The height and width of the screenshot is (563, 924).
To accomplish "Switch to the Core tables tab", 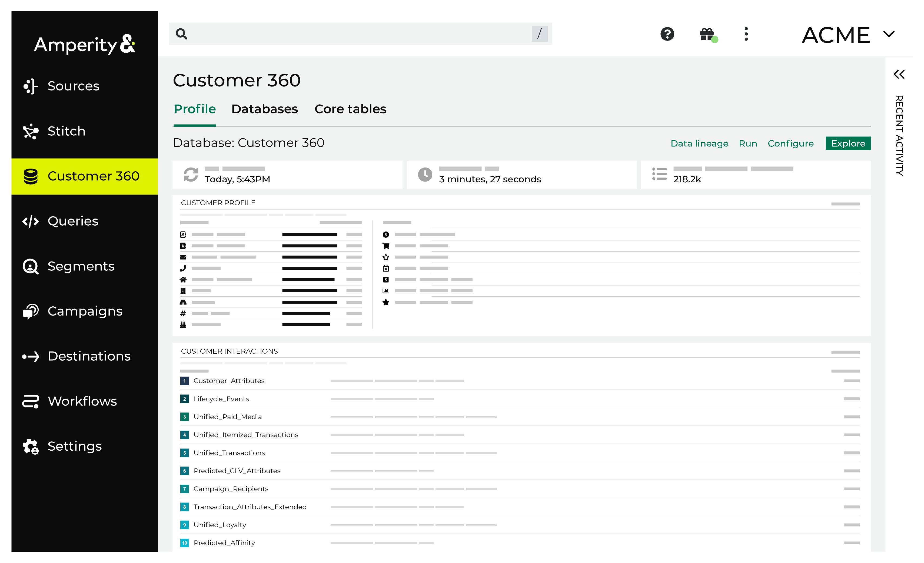I will (350, 109).
